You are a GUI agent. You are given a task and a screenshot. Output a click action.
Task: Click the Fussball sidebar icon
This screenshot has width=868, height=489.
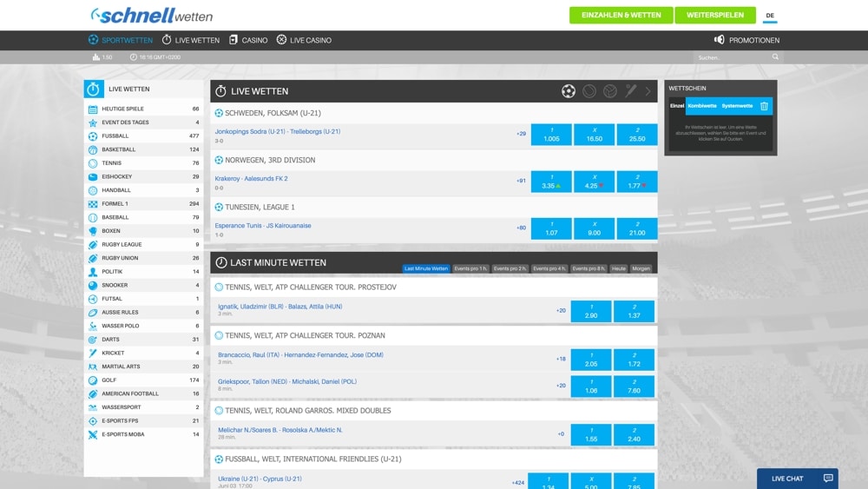pyautogui.click(x=93, y=136)
